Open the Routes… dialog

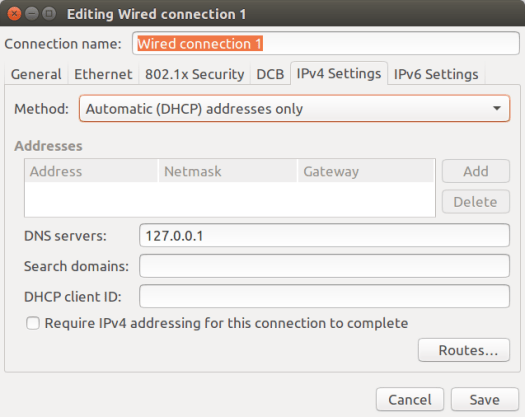pyautogui.click(x=464, y=350)
